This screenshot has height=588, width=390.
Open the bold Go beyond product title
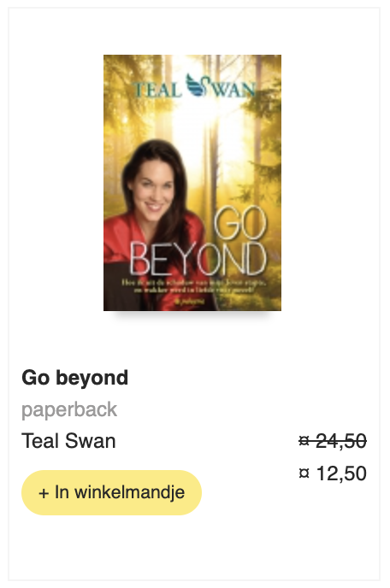click(75, 377)
